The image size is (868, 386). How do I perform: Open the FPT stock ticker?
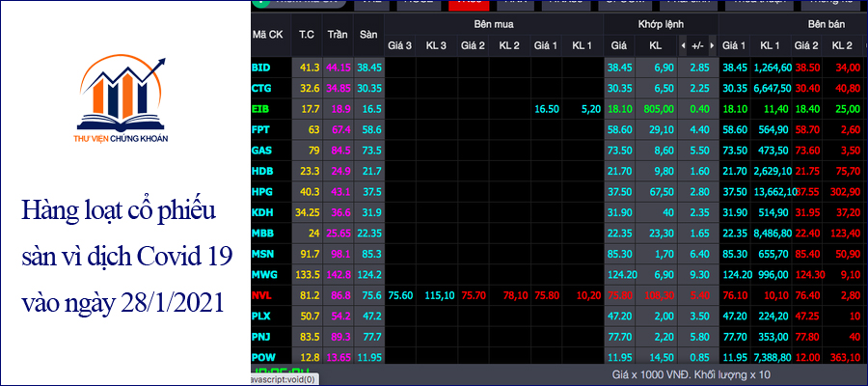tap(260, 129)
